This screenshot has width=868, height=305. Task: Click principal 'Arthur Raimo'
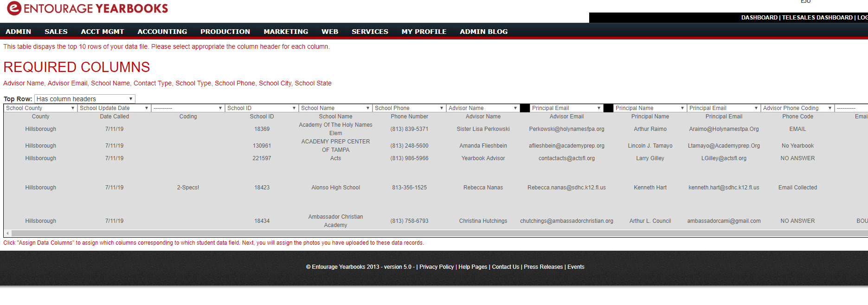click(650, 129)
